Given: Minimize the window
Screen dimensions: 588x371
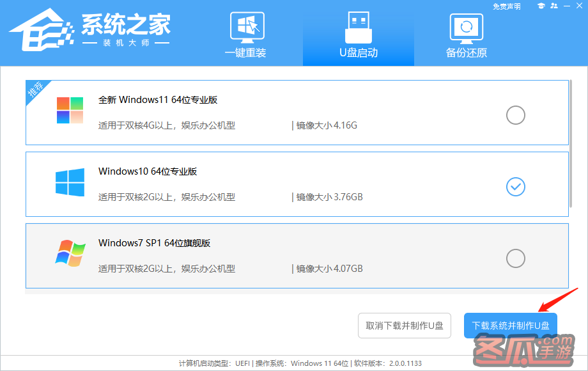Looking at the screenshot, I should coord(567,6).
